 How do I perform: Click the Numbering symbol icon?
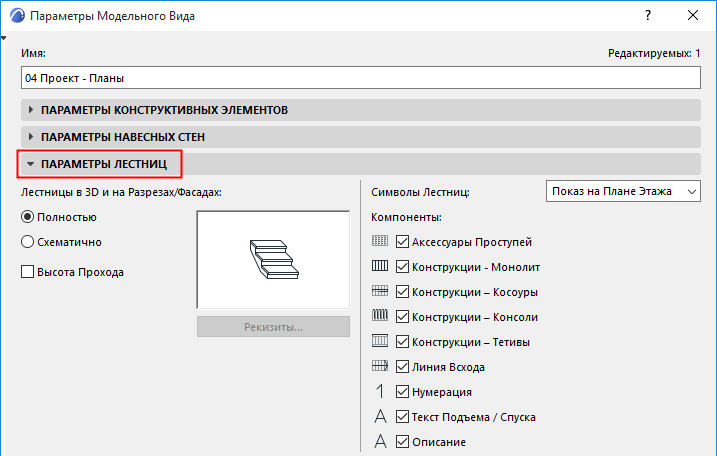379,392
